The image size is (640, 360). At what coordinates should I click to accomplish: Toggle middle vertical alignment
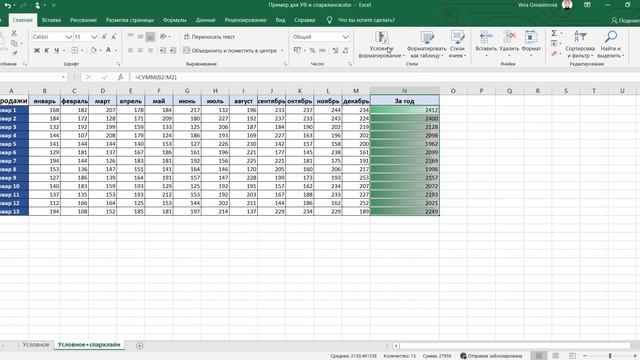tap(140, 37)
